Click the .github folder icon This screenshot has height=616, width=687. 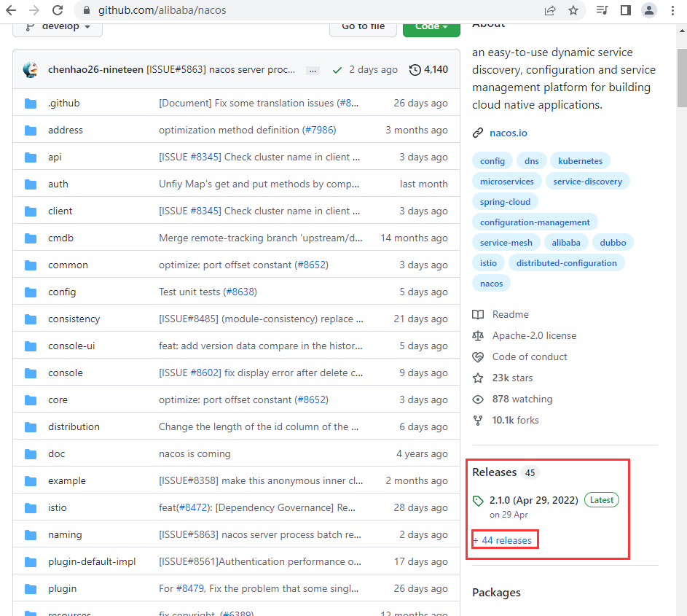(31, 104)
